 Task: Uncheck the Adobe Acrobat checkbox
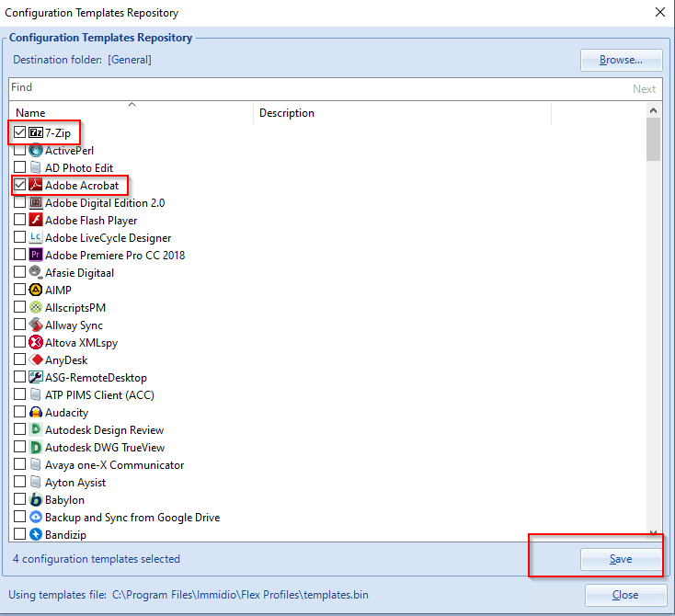click(x=20, y=185)
